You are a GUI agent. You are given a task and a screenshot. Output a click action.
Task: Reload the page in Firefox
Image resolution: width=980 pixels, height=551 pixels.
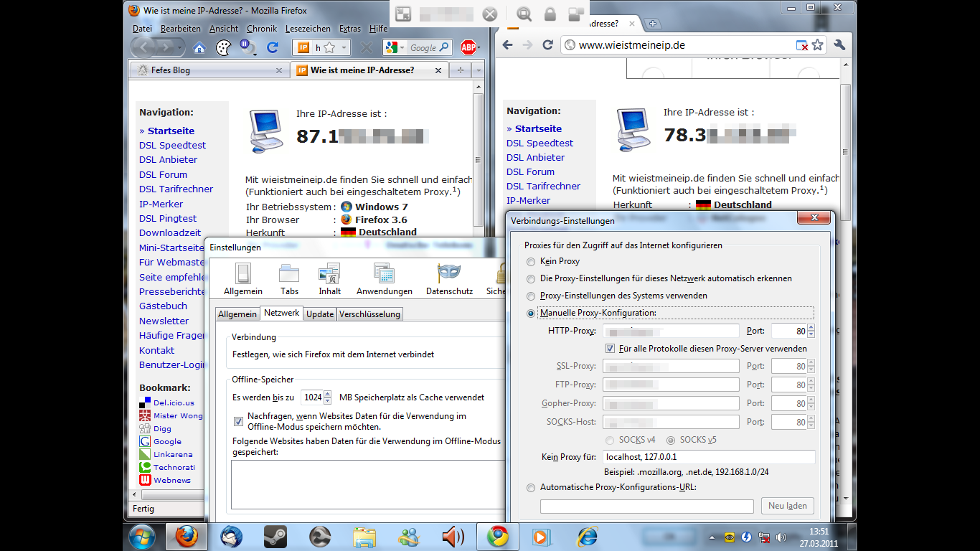coord(273,47)
